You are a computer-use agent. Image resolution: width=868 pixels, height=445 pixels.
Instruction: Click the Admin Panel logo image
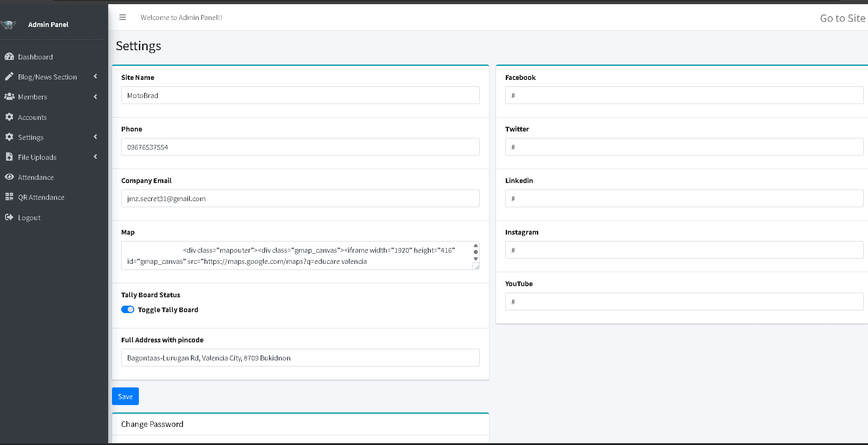coord(8,25)
